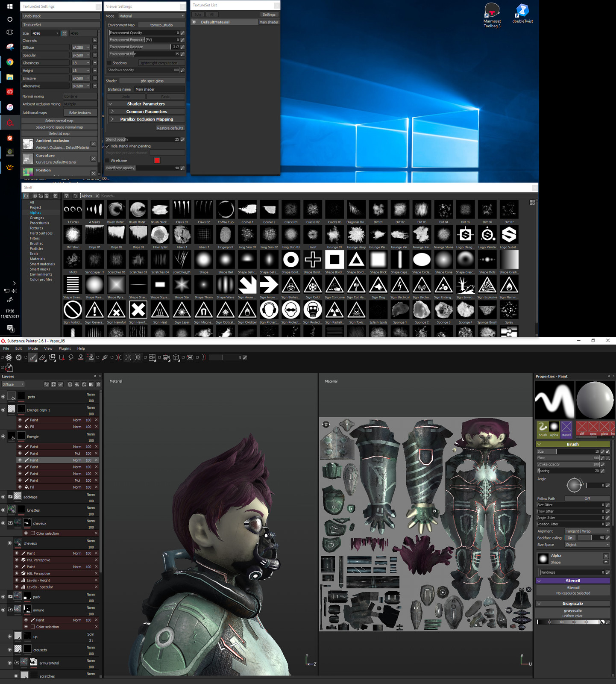Toggle the size lock icon in TextureSet

point(64,33)
